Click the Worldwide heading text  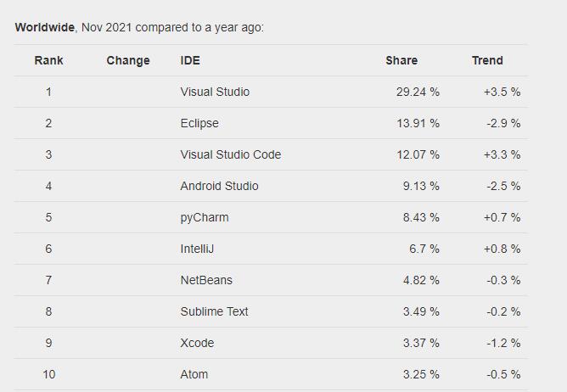click(x=45, y=27)
